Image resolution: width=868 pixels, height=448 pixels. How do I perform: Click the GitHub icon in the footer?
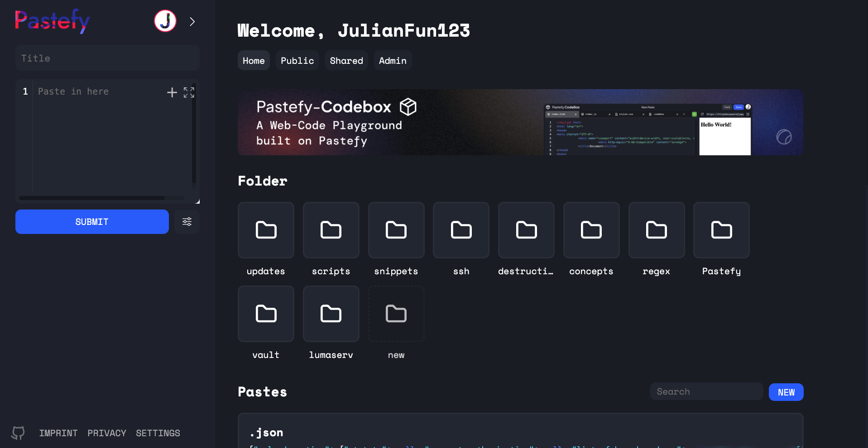pos(18,433)
